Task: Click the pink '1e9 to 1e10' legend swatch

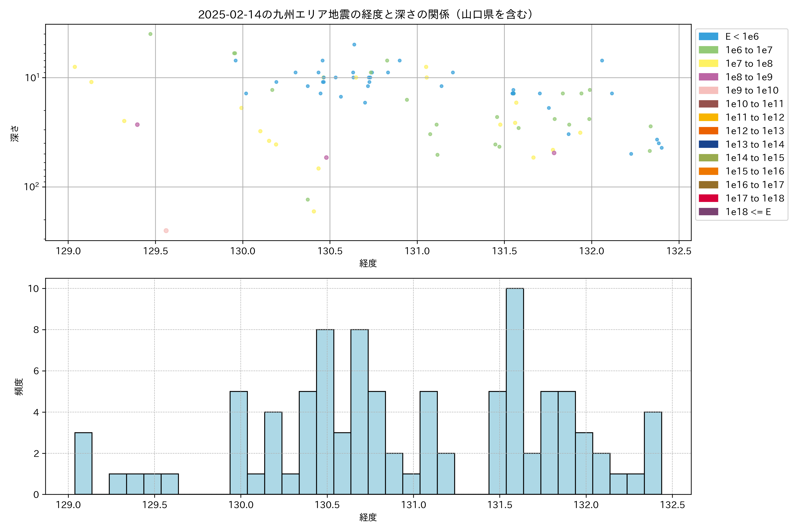Action: pos(708,90)
